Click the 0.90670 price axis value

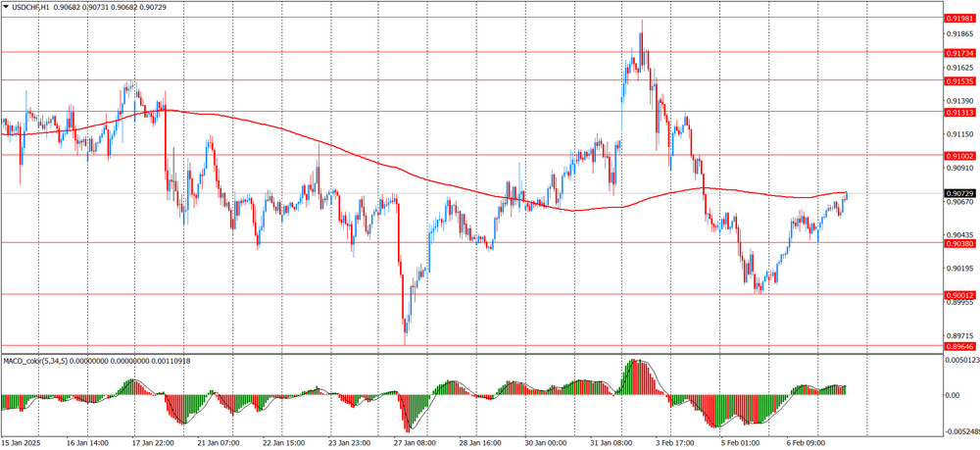(x=961, y=202)
